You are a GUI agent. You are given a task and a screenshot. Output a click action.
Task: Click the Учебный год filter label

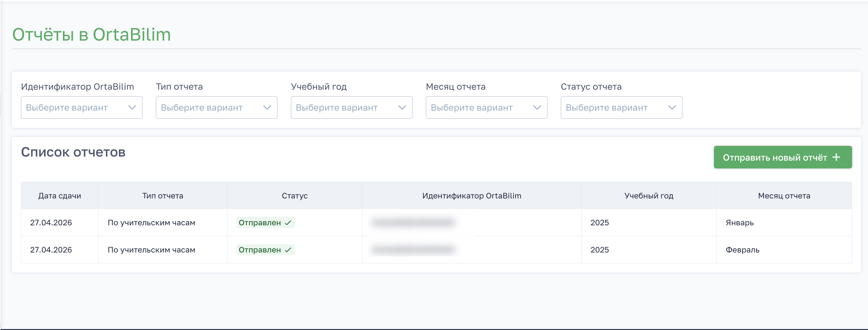click(x=319, y=87)
